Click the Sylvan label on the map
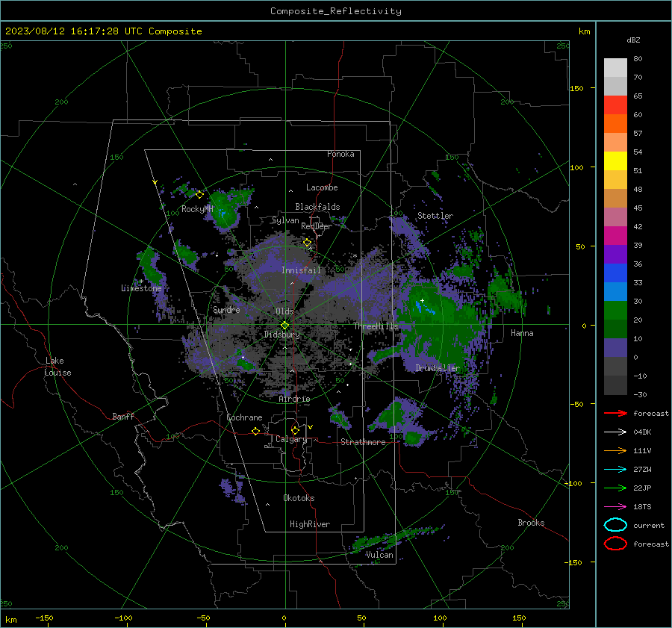The image size is (672, 628). point(285,220)
